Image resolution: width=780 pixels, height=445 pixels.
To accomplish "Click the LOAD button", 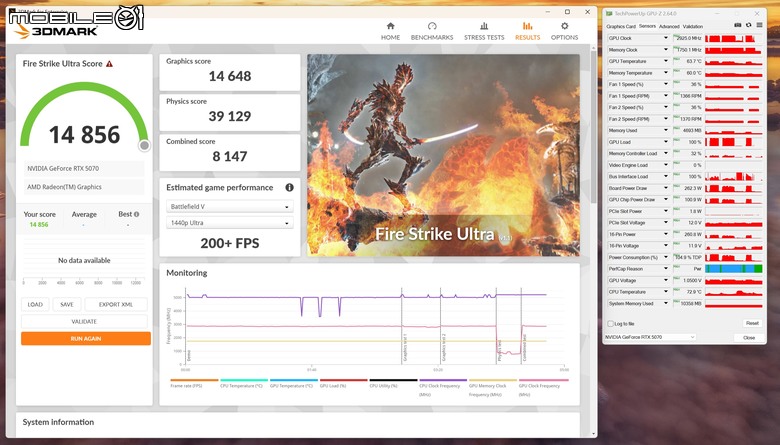I will pos(35,304).
